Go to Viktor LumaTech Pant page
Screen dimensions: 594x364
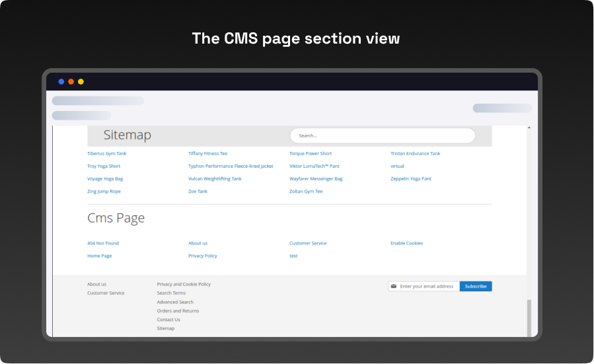314,166
